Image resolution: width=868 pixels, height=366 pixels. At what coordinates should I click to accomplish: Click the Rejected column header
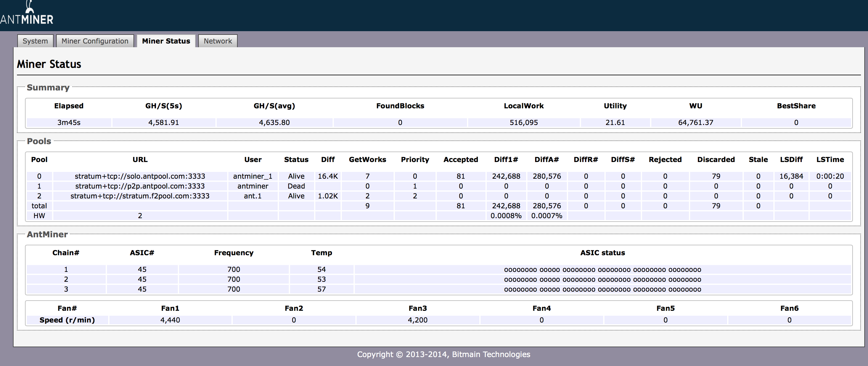click(x=665, y=160)
